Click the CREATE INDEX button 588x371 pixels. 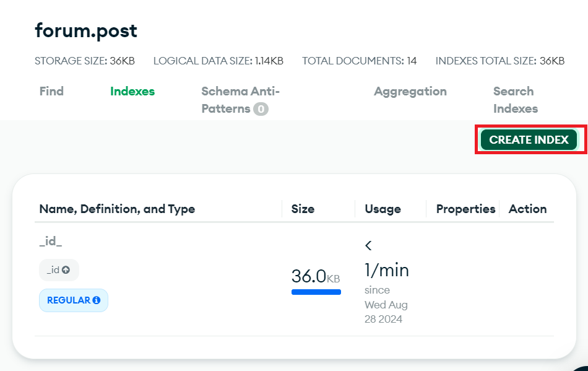[x=529, y=139]
